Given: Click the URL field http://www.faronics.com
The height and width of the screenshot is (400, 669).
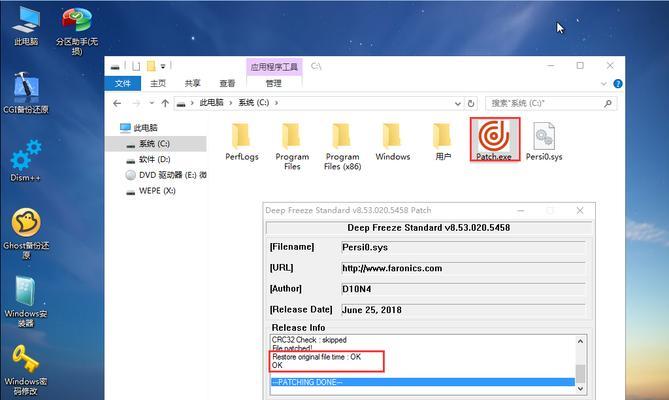Looking at the screenshot, I should pyautogui.click(x=463, y=268).
